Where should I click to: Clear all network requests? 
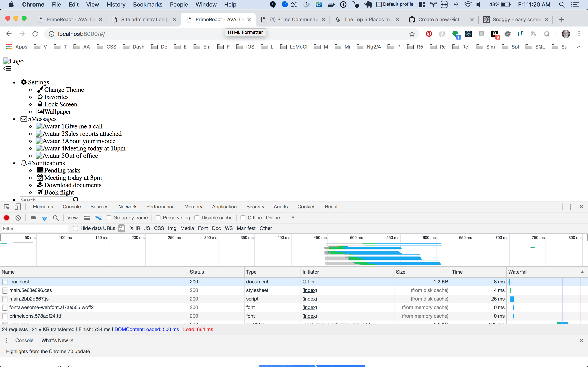pyautogui.click(x=18, y=218)
